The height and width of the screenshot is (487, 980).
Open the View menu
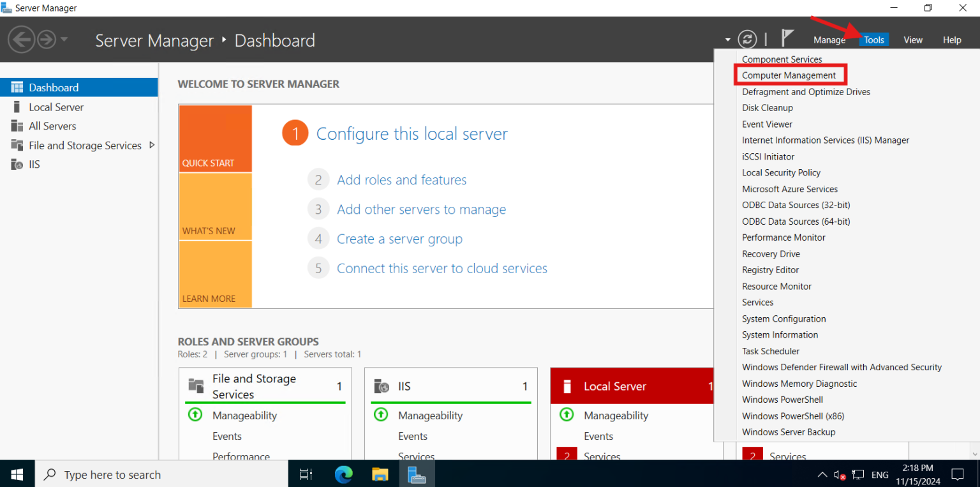click(x=912, y=39)
